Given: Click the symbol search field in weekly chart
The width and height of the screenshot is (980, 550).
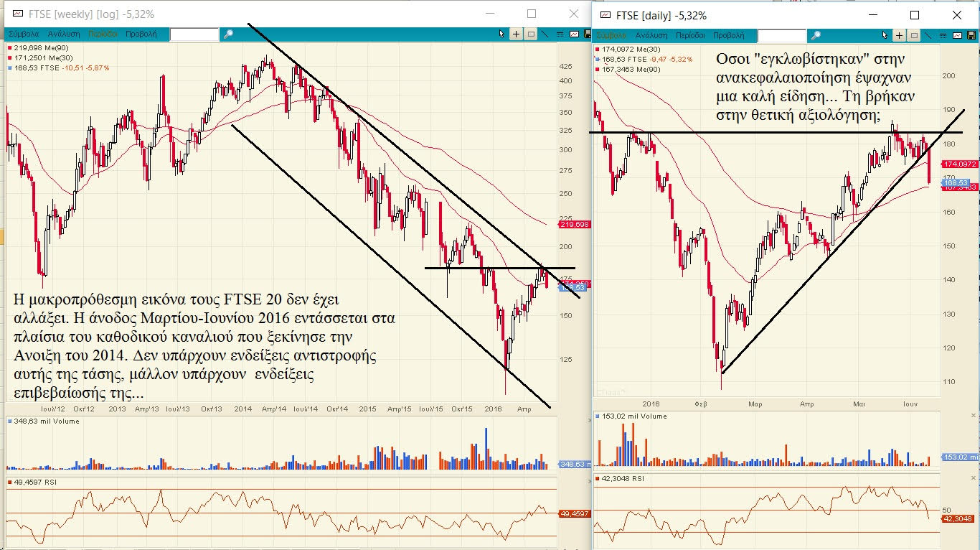Looking at the screenshot, I should 194,34.
